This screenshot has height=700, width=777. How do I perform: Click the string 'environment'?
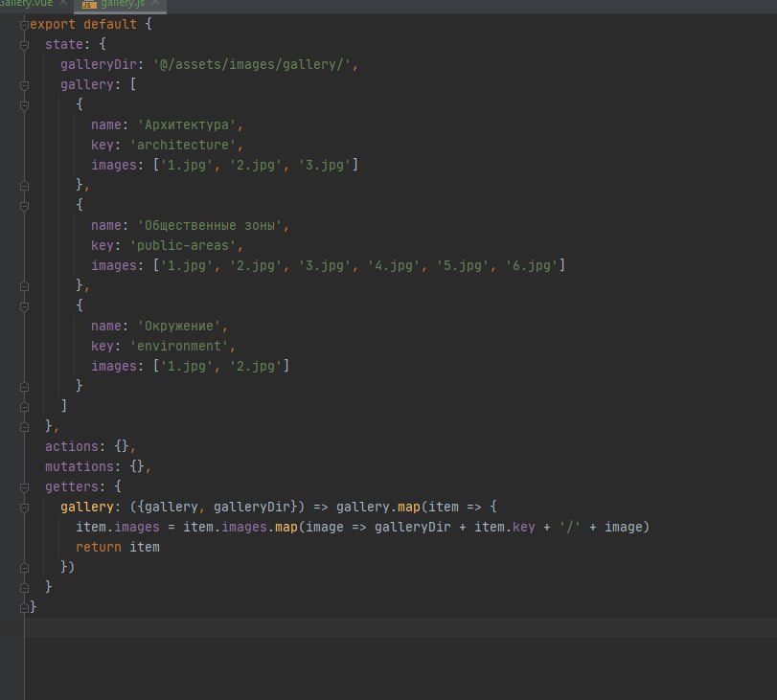click(x=179, y=346)
